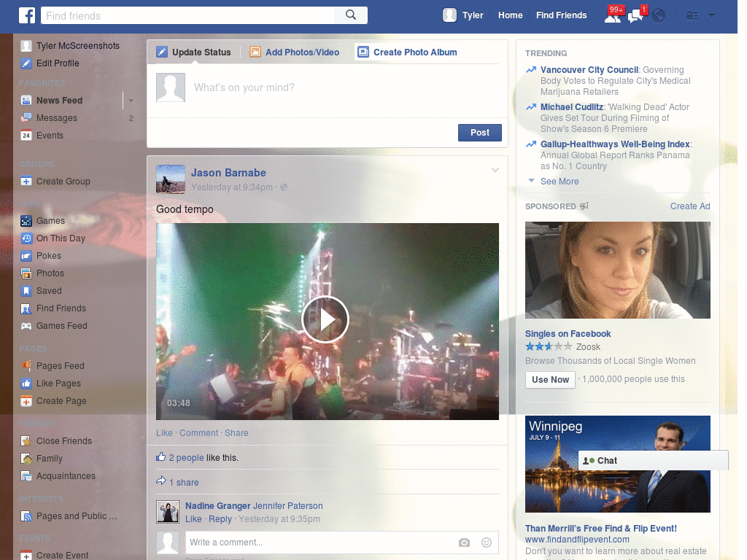Click the Photos sidebar icon
747x560 pixels.
pyautogui.click(x=26, y=273)
